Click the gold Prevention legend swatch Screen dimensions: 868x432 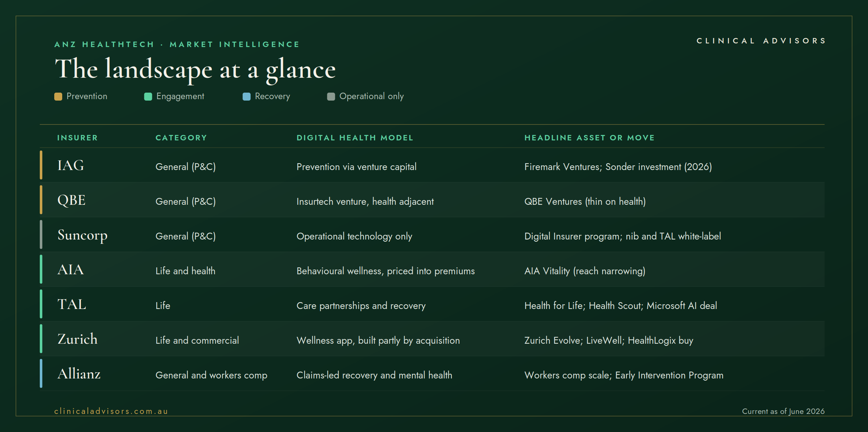[58, 97]
